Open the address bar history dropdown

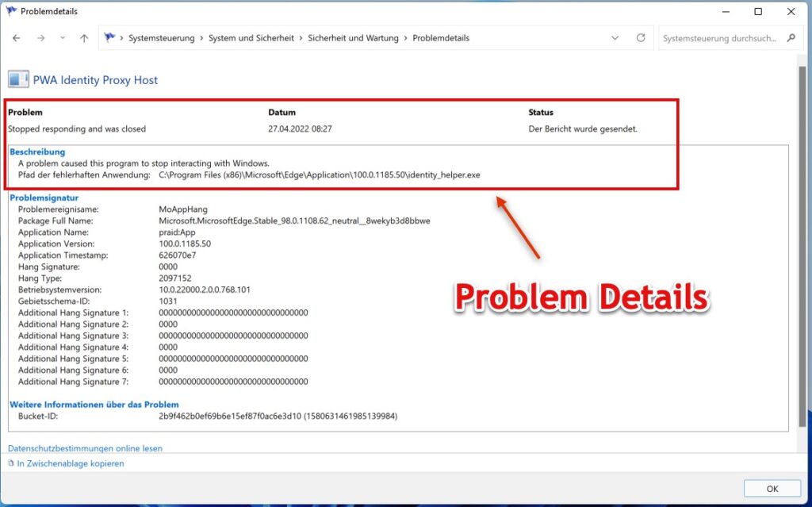[615, 37]
